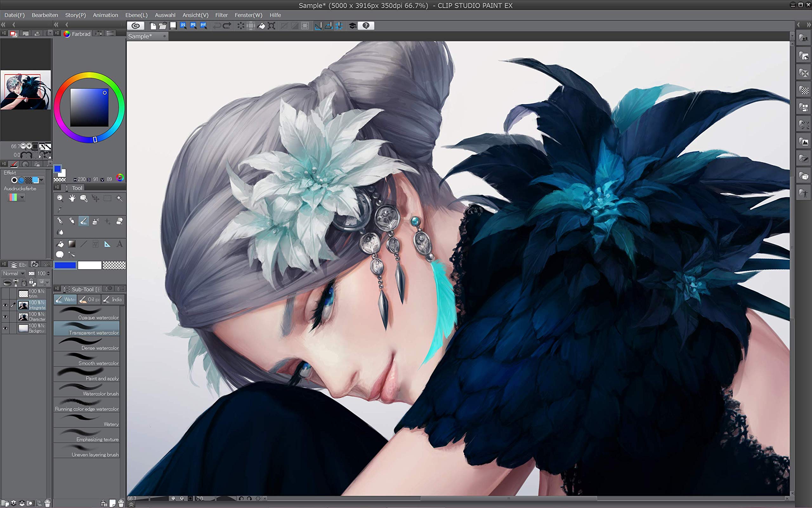Open the navigator tab overflow dropdown
Screen dimensions: 812x508
[50, 33]
